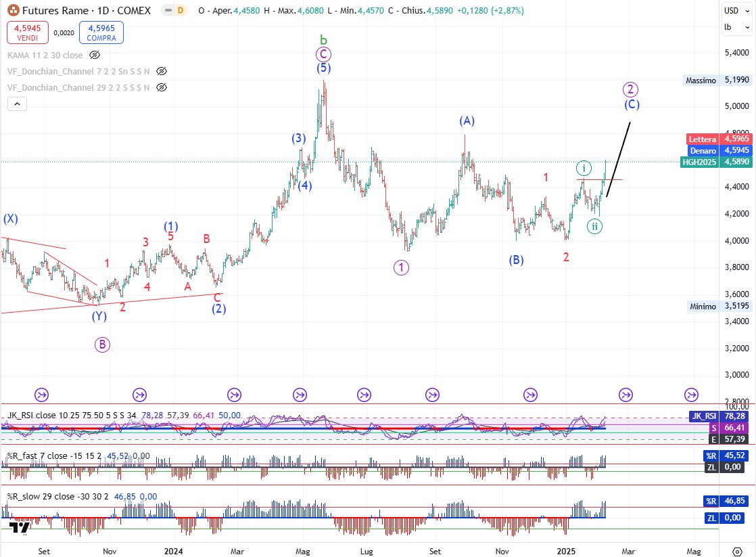Viewport: 756px width, 557px height.
Task: Click the contract rollover marker at September 2023
Action: (x=41, y=395)
